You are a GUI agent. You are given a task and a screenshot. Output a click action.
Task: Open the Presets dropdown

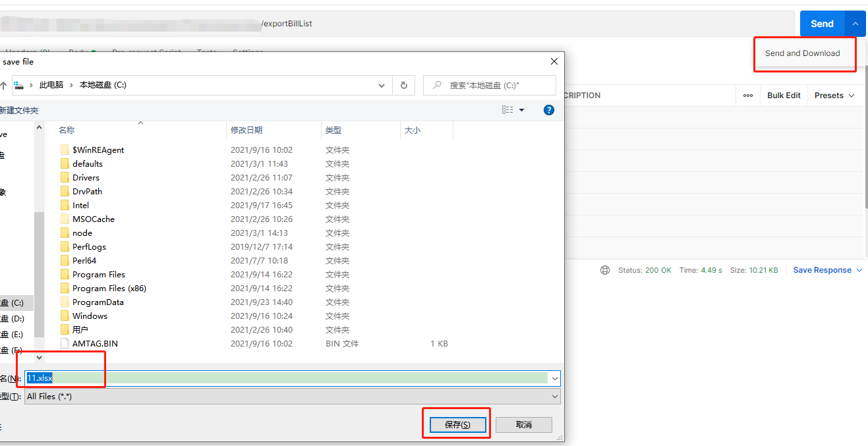click(834, 95)
